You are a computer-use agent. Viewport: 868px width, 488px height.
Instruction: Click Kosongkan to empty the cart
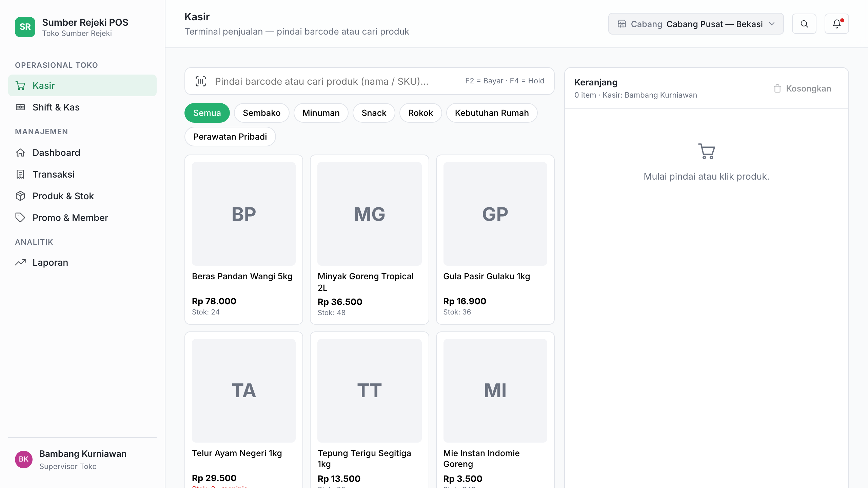pos(803,89)
